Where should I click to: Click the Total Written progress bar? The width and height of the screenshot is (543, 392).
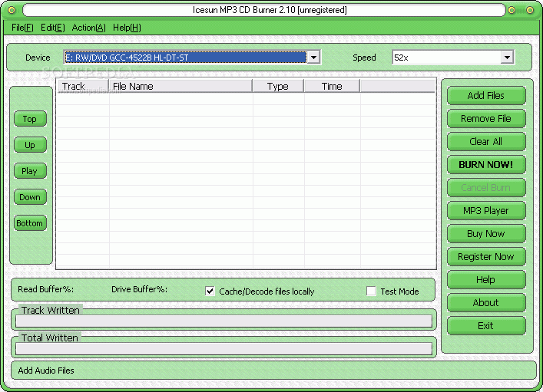[x=223, y=348]
